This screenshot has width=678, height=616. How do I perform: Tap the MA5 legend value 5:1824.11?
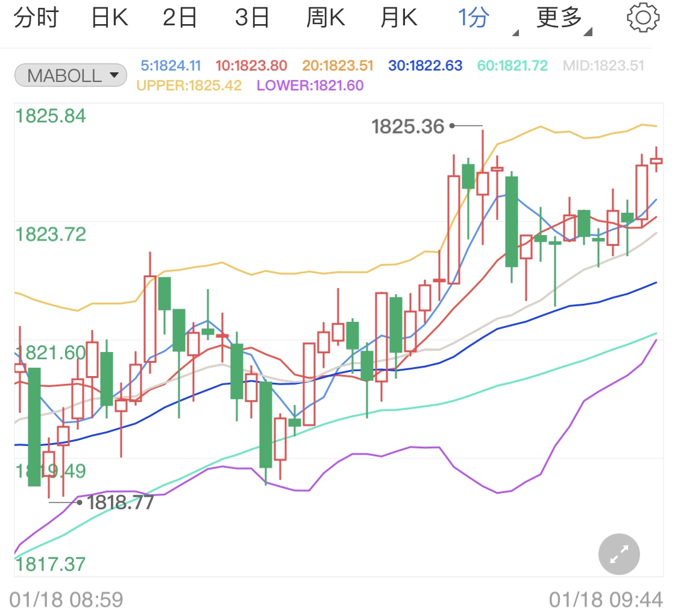click(x=171, y=66)
